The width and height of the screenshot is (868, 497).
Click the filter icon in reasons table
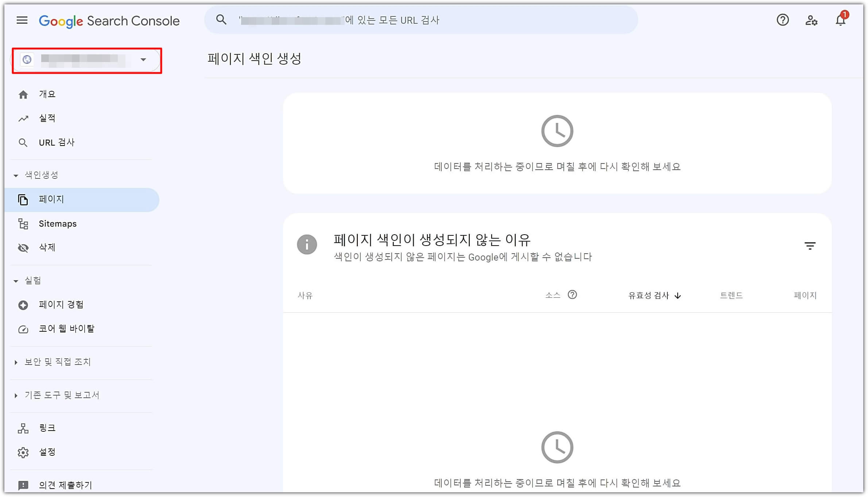coord(810,246)
